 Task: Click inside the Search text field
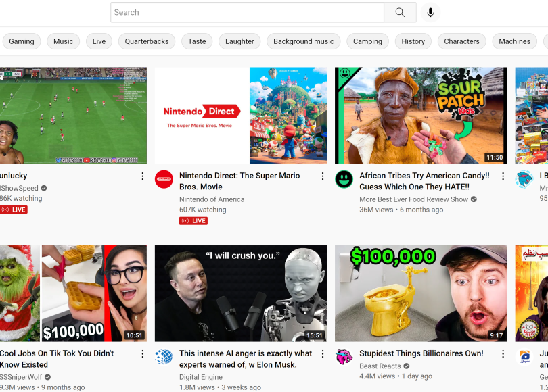pos(247,12)
